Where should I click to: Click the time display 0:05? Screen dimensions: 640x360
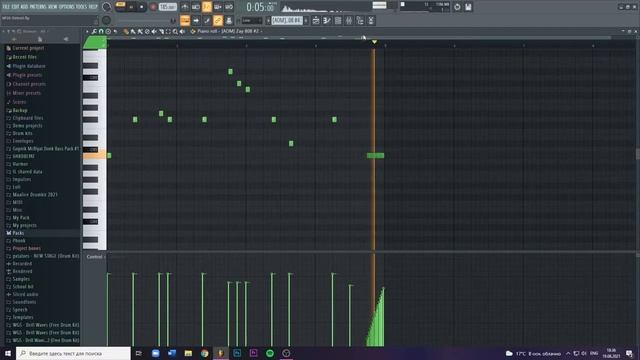260,7
